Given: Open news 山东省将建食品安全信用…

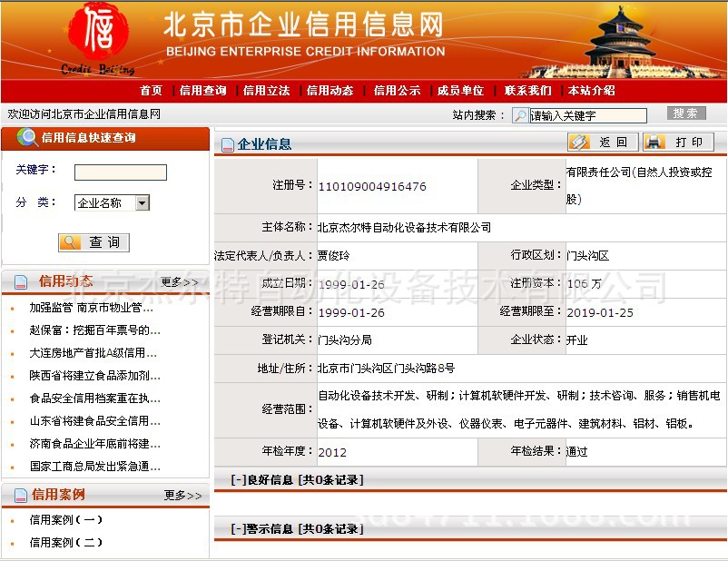Looking at the screenshot, I should point(95,421).
